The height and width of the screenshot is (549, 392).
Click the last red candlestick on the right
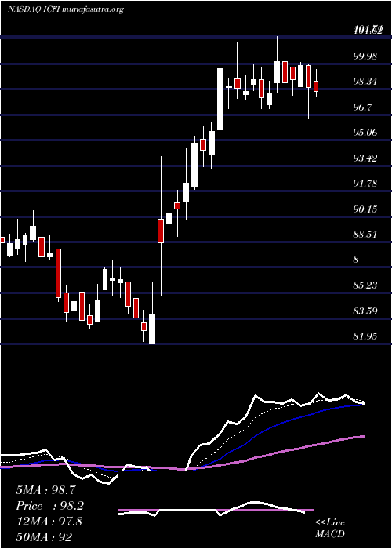317,86
